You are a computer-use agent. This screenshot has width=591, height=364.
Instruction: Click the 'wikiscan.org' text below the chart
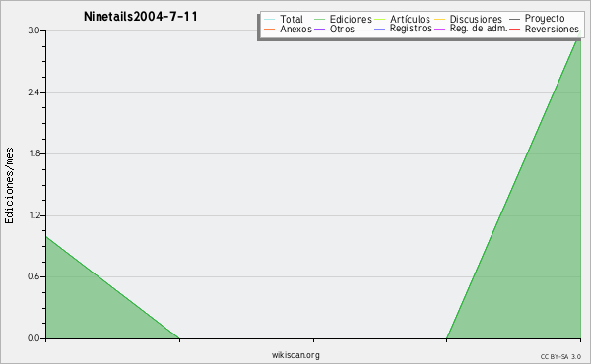(x=295, y=355)
